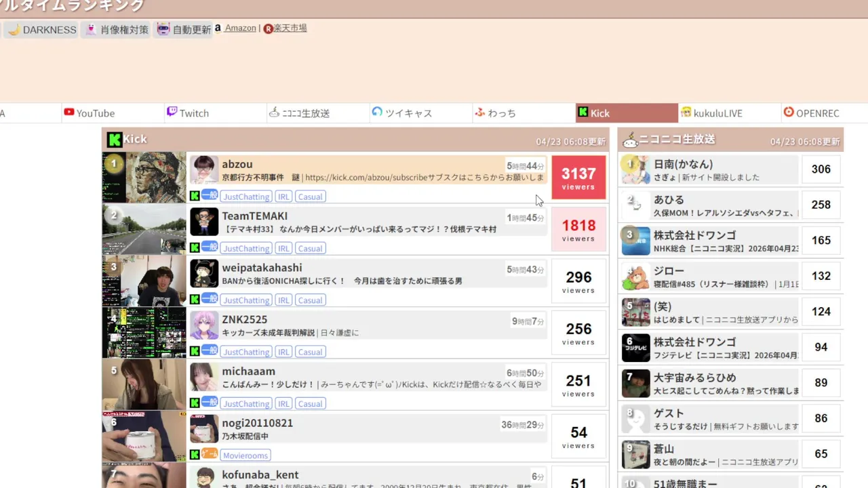Click 大宇宙みるらひめ rank 7 avatar
The width and height of the screenshot is (868, 488).
636,384
